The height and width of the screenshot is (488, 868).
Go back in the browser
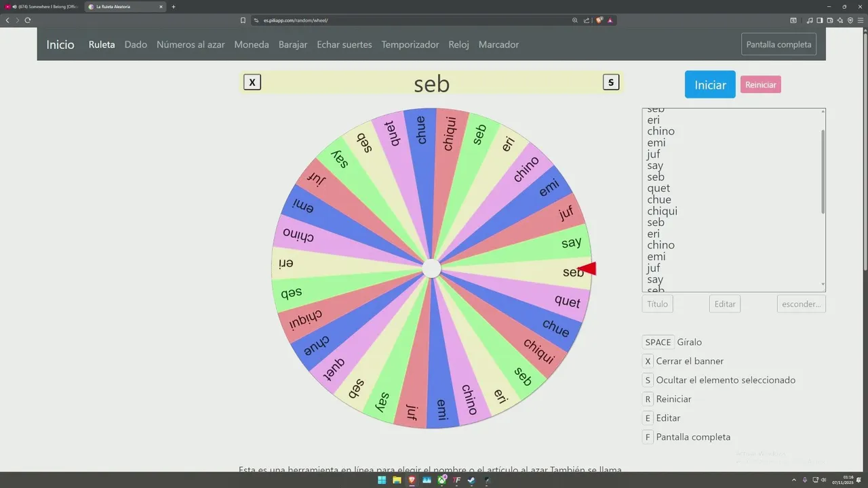[x=7, y=20]
